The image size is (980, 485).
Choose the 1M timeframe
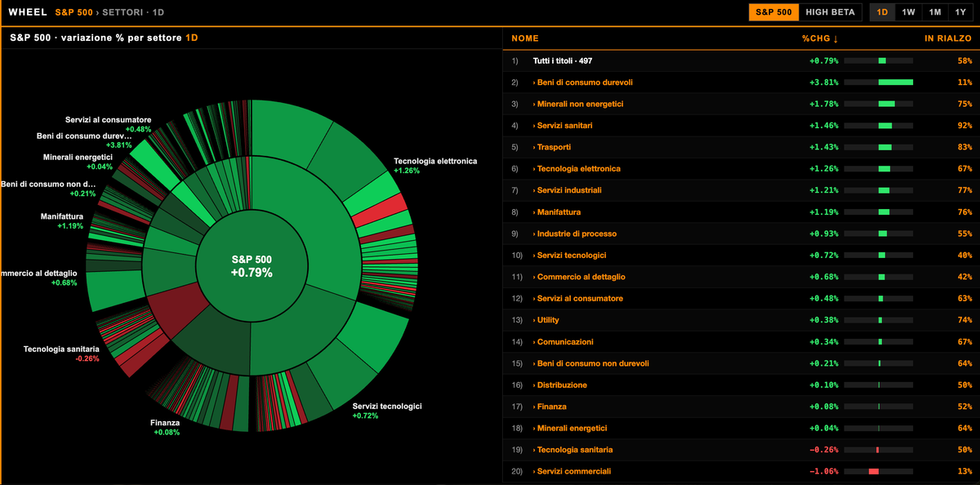click(x=935, y=12)
